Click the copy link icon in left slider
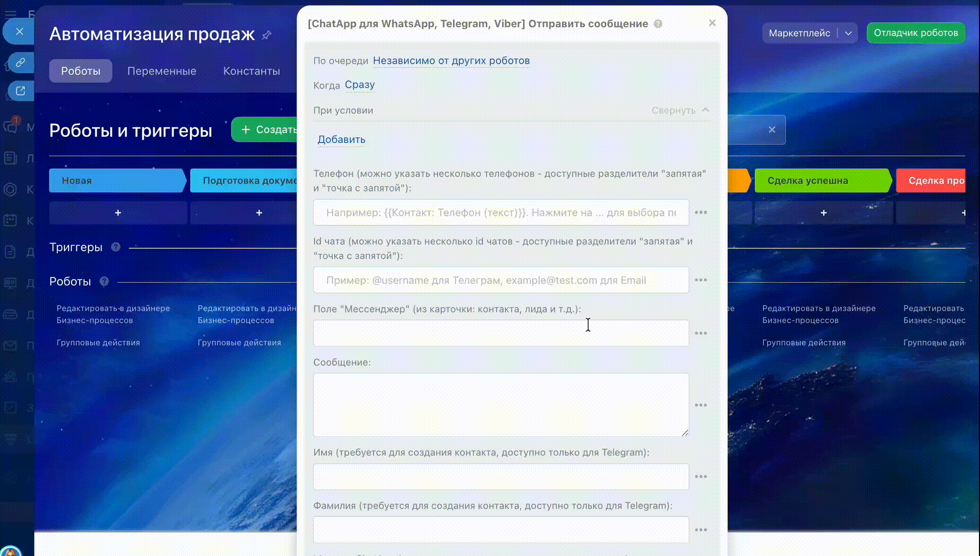The height and width of the screenshot is (556, 980). coord(20,63)
